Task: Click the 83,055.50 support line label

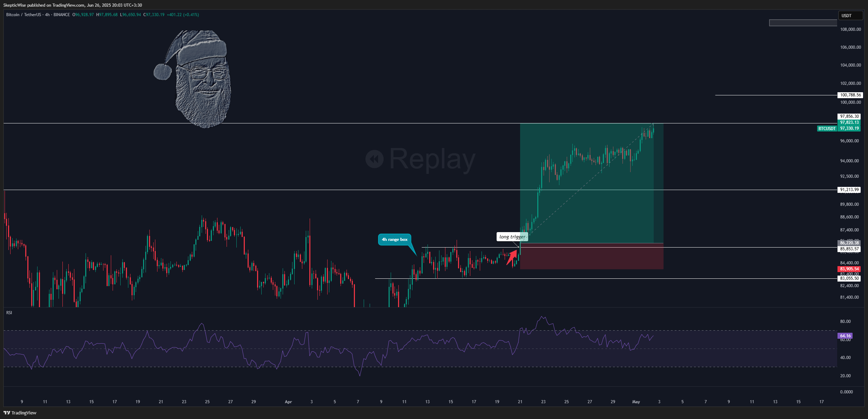Action: click(849, 278)
